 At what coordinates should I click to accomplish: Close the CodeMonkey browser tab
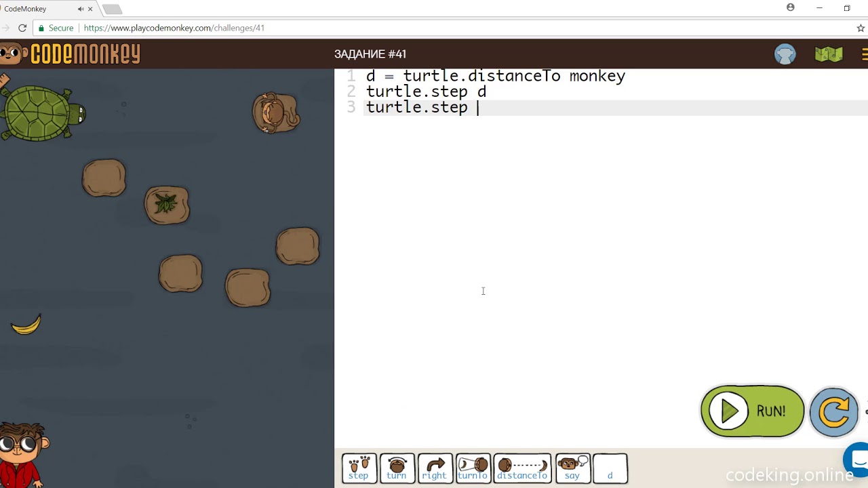91,9
